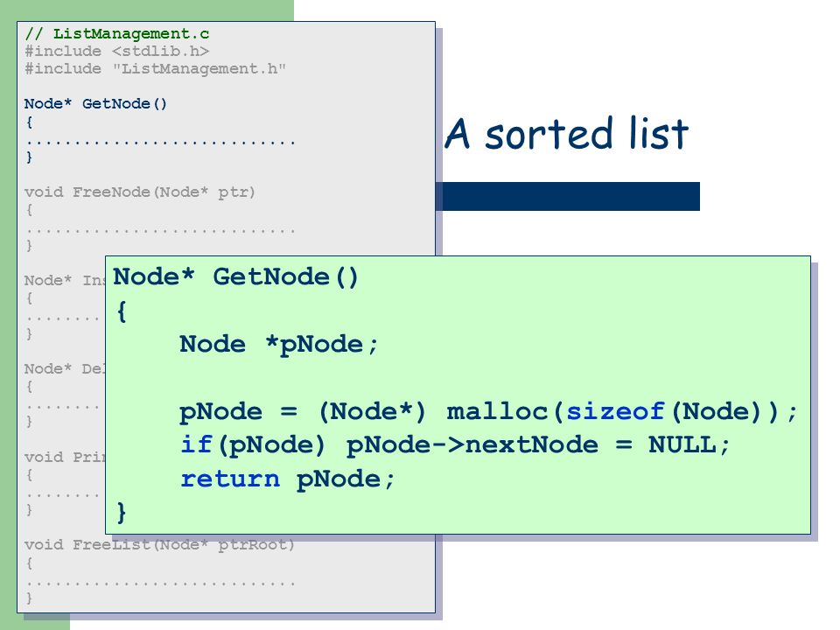
Task: Click the 'Node *pNode;' declaration line
Action: pyautogui.click(x=279, y=345)
